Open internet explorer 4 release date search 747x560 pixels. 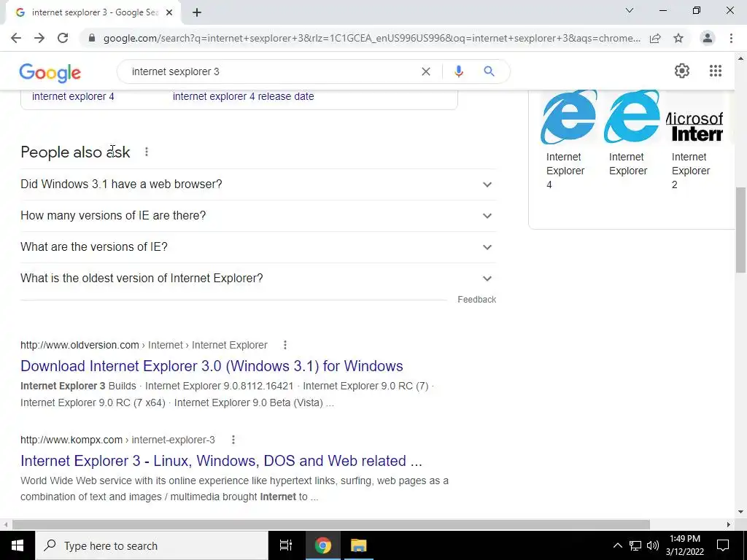pyautogui.click(x=243, y=96)
